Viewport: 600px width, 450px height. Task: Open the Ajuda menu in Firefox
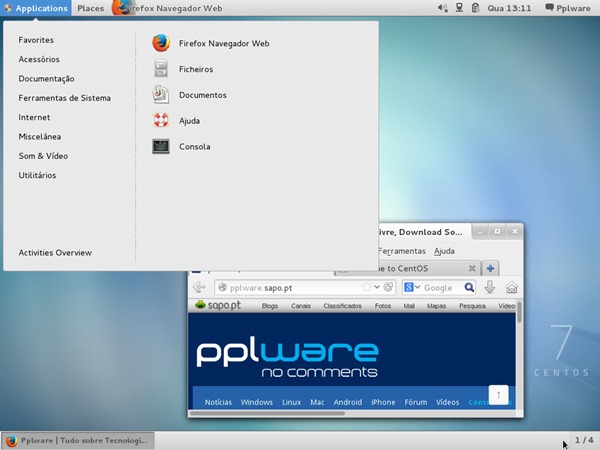click(x=444, y=251)
